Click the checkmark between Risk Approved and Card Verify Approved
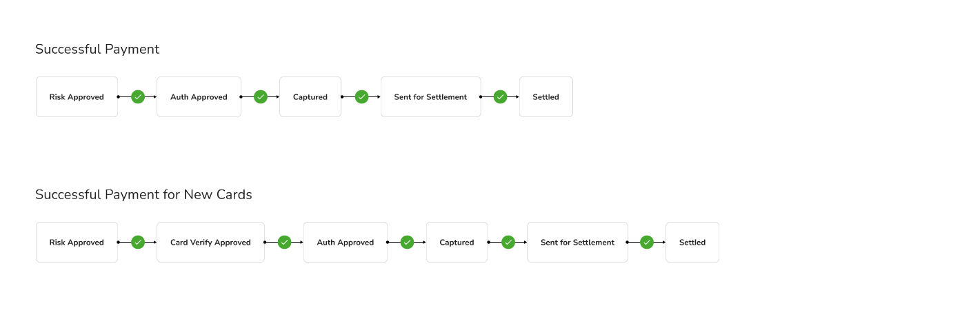980x317 pixels. (138, 243)
